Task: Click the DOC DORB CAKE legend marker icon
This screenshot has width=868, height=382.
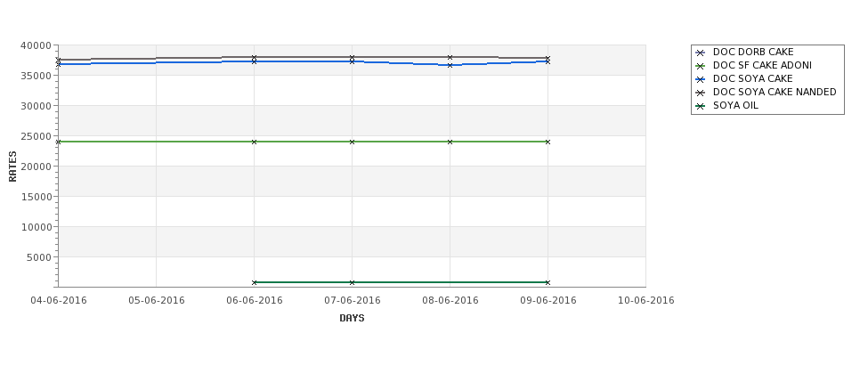Action: tap(701, 53)
